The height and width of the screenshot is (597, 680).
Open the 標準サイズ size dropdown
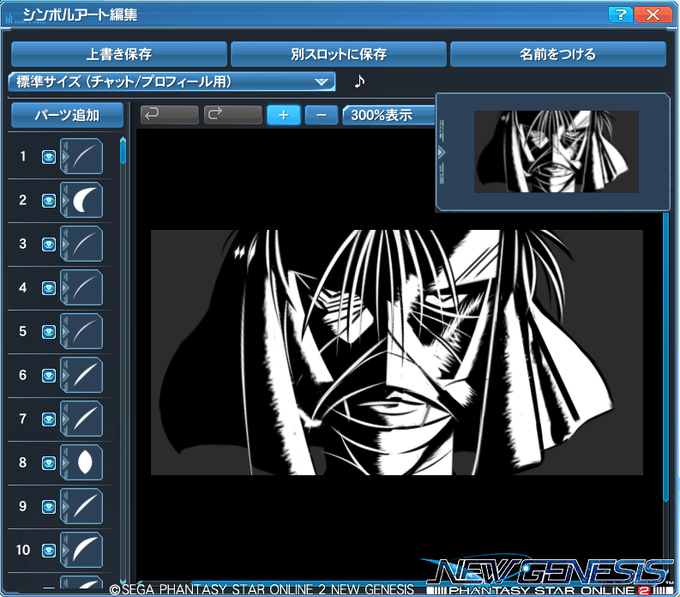click(x=172, y=82)
